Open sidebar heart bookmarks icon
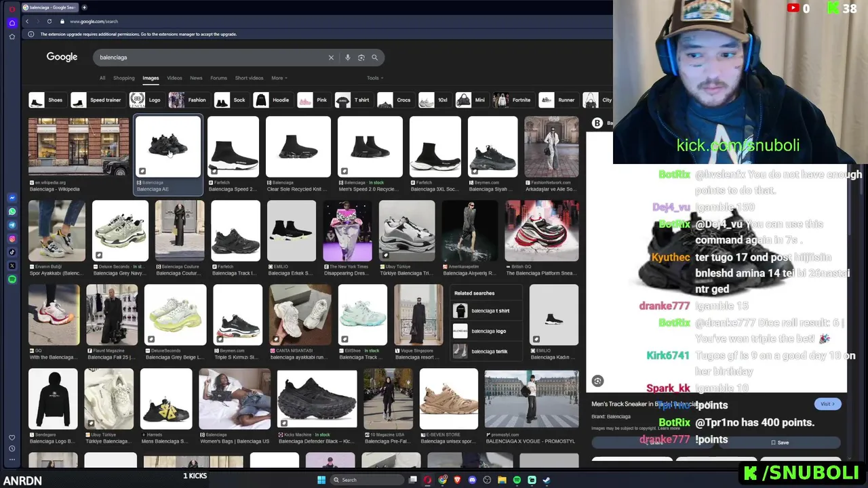Viewport: 868px width, 488px height. [12, 438]
